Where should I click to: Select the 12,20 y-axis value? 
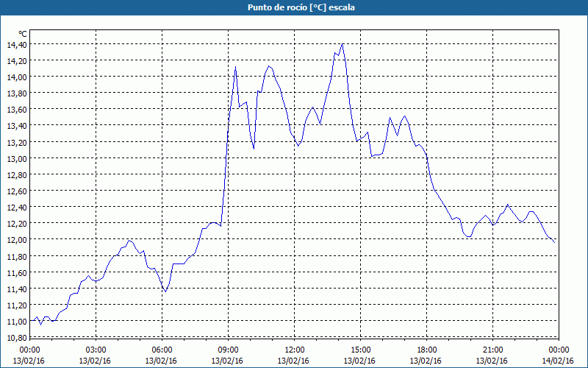tap(17, 224)
